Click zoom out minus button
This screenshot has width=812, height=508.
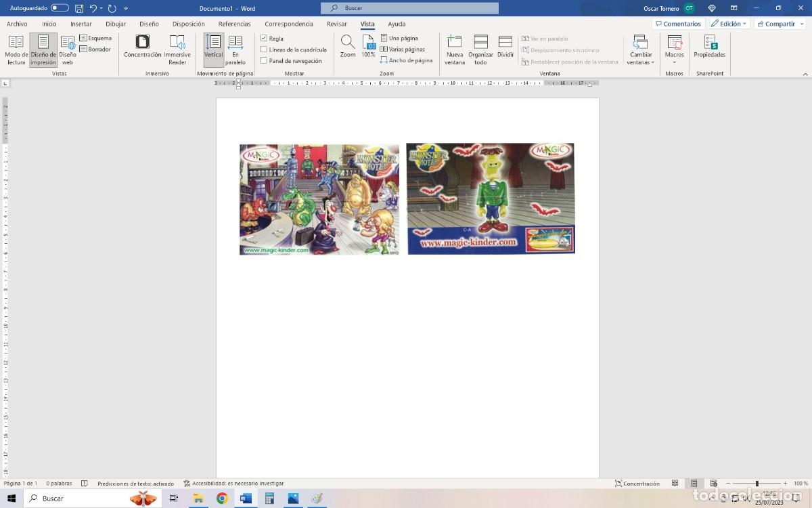click(x=728, y=484)
